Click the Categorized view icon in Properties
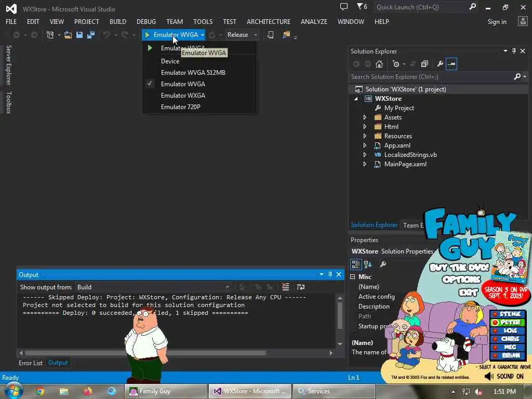532x399 pixels. pos(355,264)
